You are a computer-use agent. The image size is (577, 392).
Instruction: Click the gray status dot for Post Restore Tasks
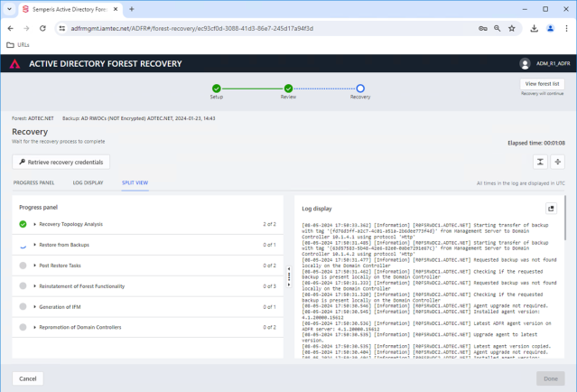23,266
